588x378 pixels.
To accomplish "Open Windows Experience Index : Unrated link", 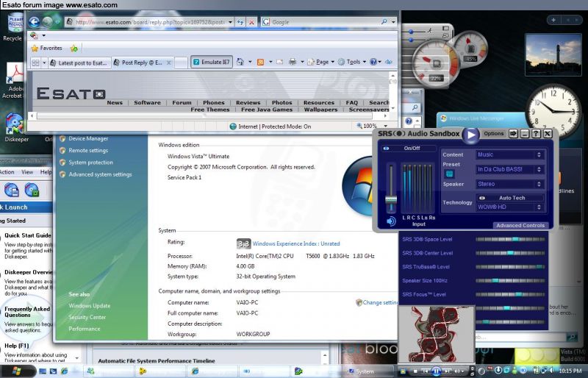I will 296,243.
